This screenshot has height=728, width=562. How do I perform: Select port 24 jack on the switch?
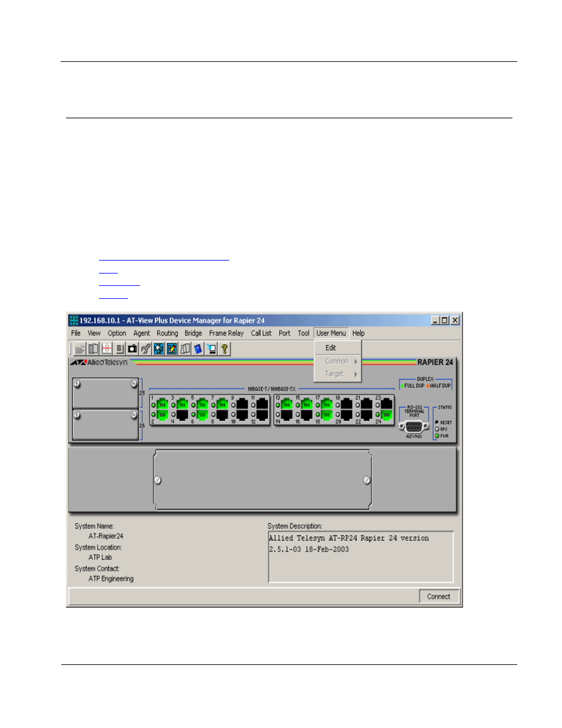[x=386, y=415]
